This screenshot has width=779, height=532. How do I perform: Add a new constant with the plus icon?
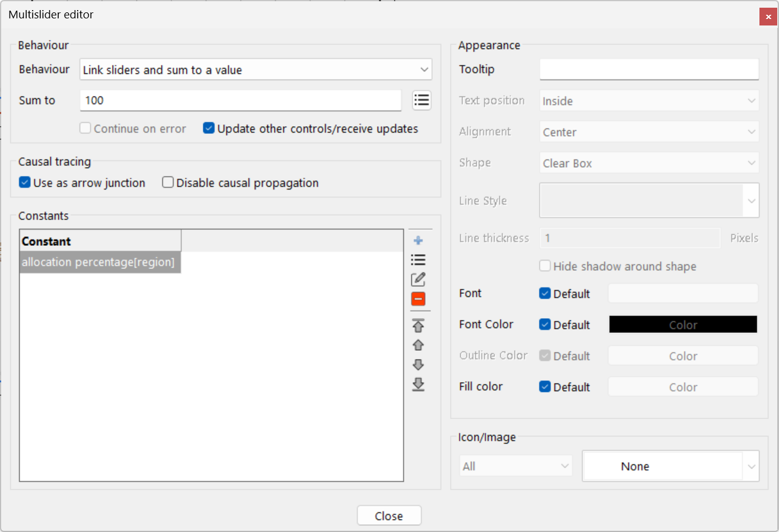419,239
